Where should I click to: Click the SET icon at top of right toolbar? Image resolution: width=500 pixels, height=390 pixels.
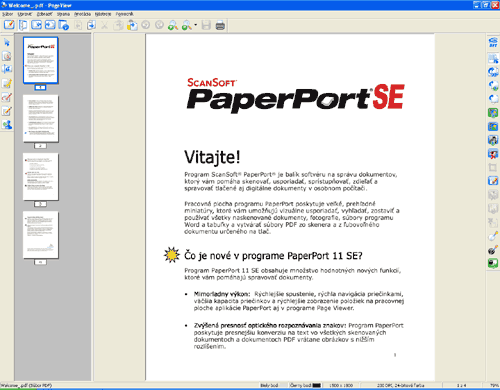tap(493, 42)
